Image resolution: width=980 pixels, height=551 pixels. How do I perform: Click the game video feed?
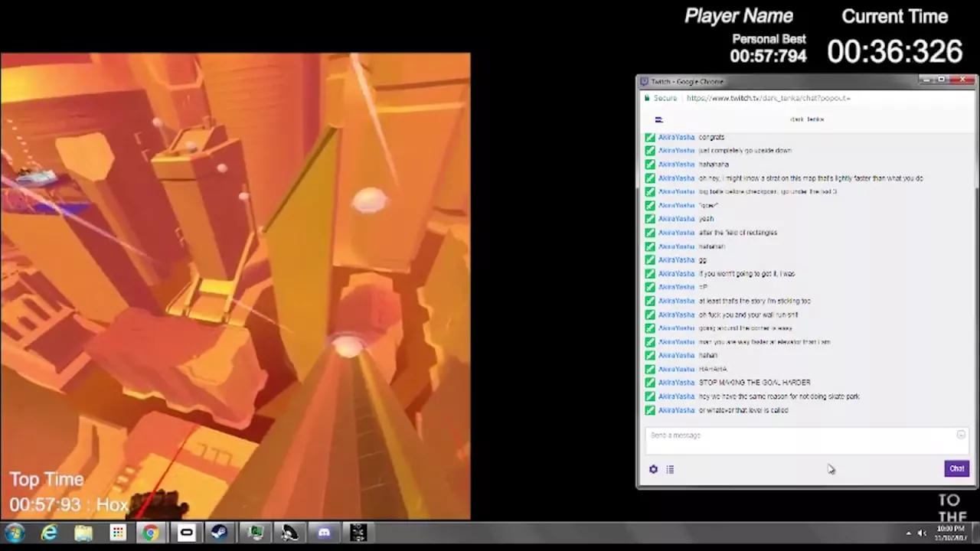pos(235,286)
